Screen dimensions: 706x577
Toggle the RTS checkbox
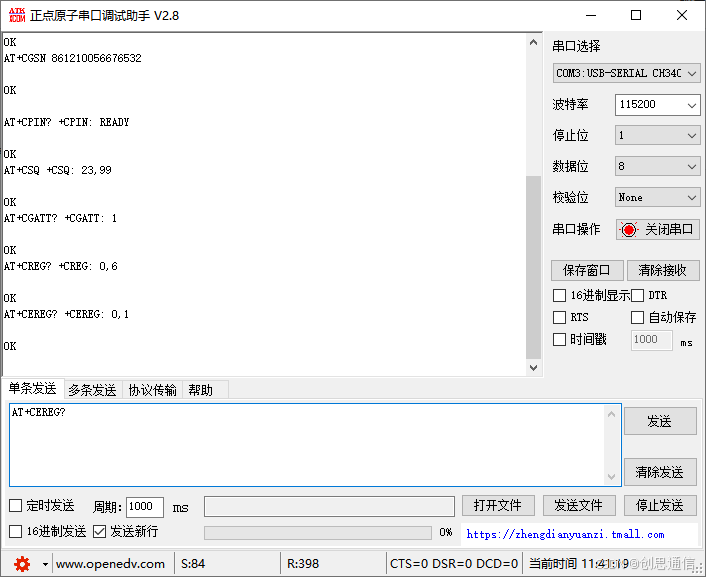click(x=559, y=318)
